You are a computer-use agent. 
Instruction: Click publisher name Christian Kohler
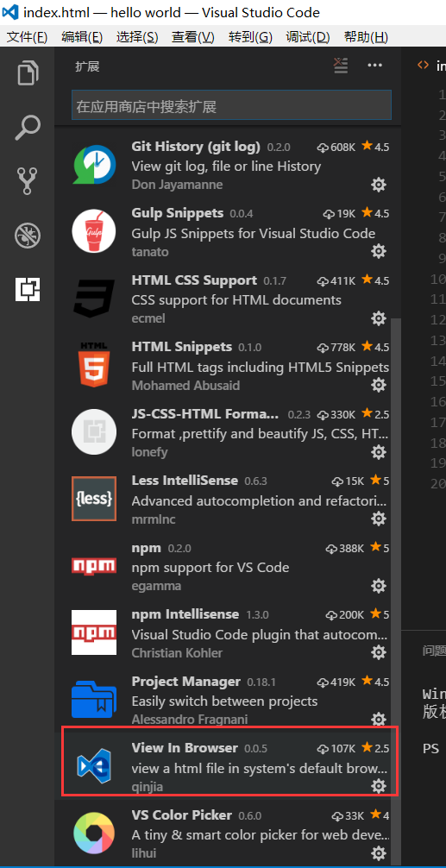pyautogui.click(x=177, y=652)
